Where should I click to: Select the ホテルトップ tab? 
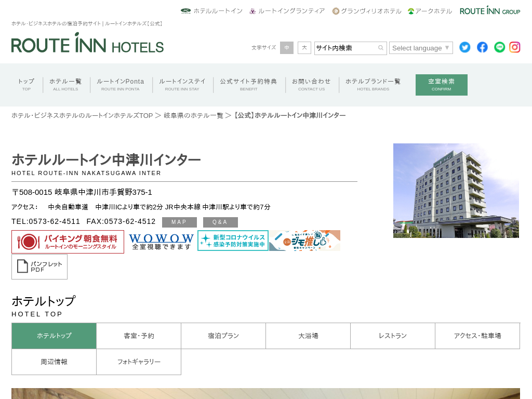[54, 336]
